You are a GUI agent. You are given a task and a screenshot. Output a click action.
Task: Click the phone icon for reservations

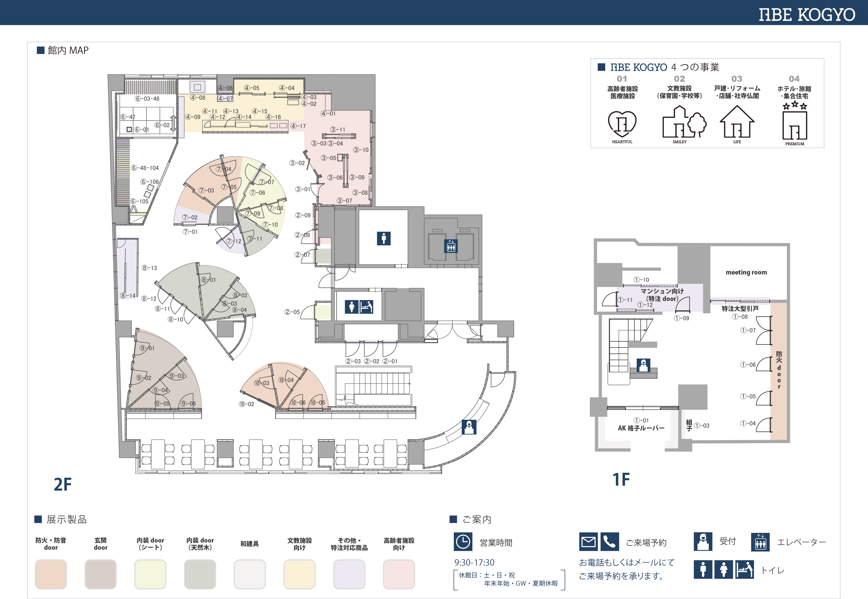(x=609, y=542)
